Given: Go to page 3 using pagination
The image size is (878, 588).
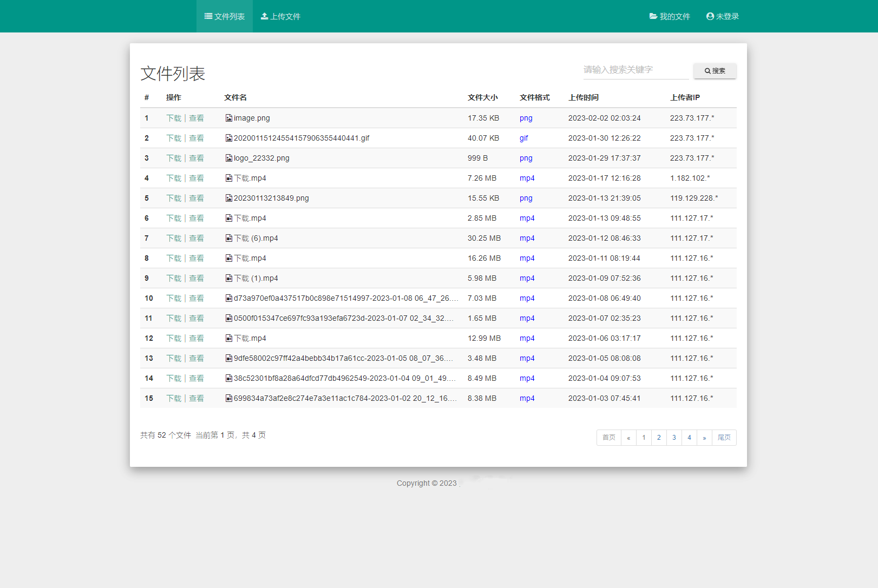Looking at the screenshot, I should [x=674, y=438].
